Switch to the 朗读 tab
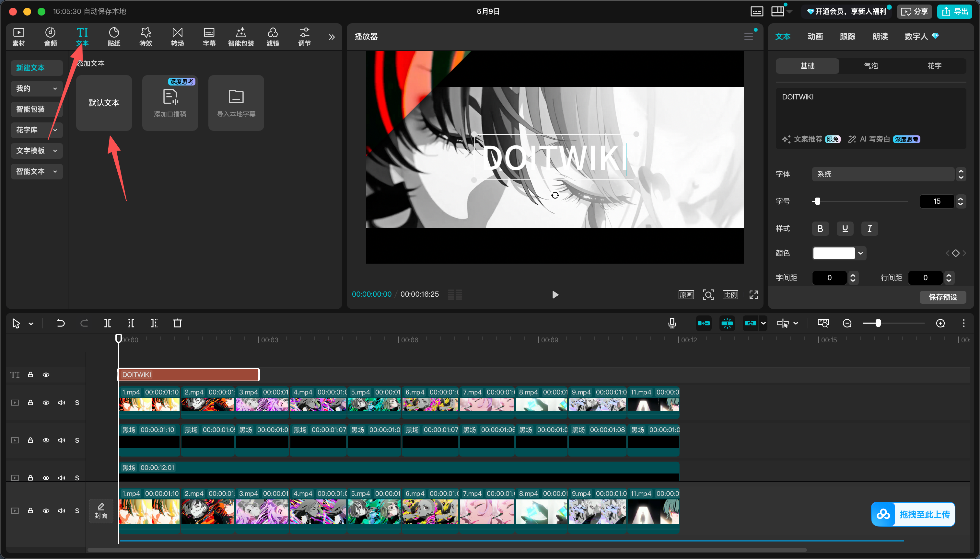Screen dimensions: 980x559 pos(880,37)
